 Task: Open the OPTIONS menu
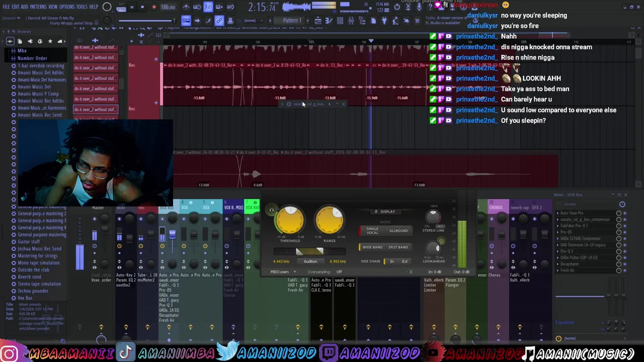[67, 7]
